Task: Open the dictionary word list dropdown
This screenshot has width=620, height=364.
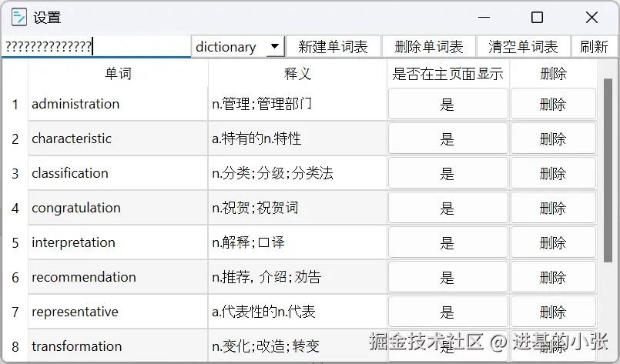Action: click(x=238, y=47)
